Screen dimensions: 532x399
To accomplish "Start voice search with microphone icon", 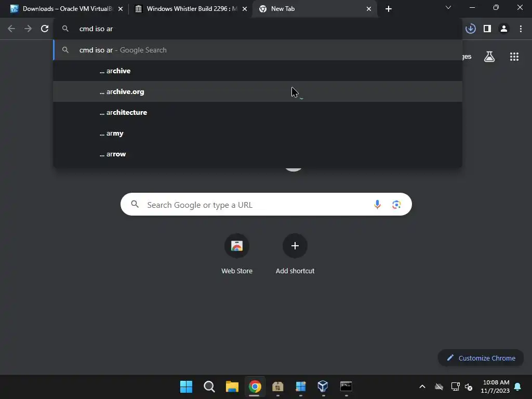I will pyautogui.click(x=377, y=205).
